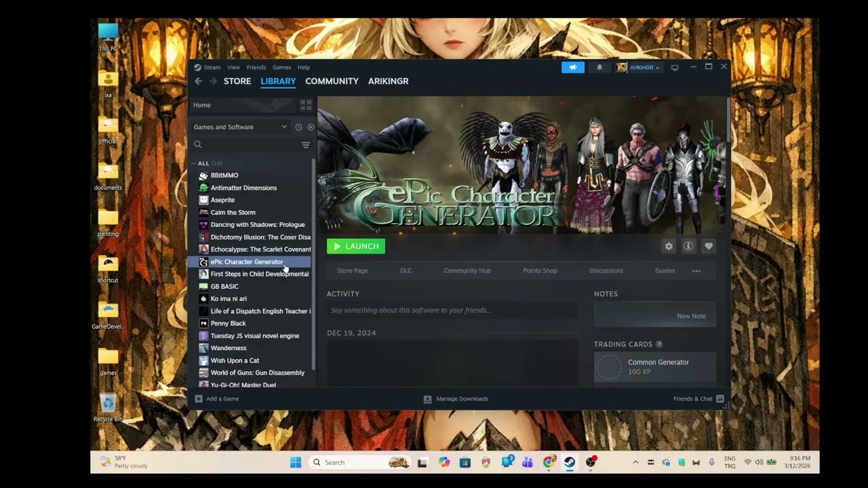Click the Manage Downloads icon
Screen dimensions: 868x488
(427, 399)
